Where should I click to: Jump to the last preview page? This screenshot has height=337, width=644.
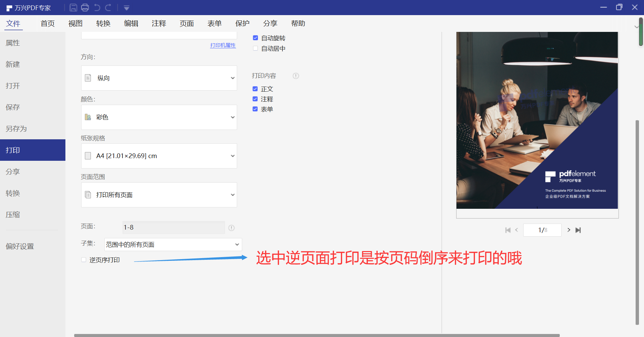579,230
